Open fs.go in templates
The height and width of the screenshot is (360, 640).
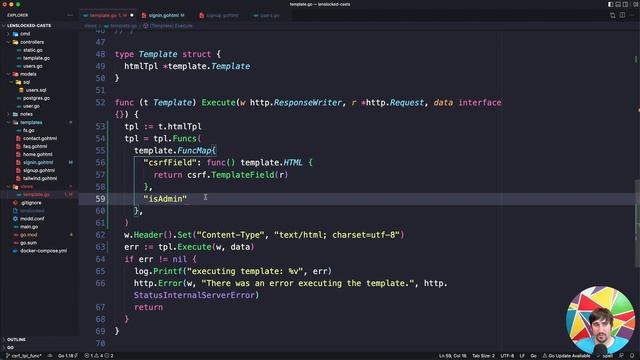click(x=28, y=131)
